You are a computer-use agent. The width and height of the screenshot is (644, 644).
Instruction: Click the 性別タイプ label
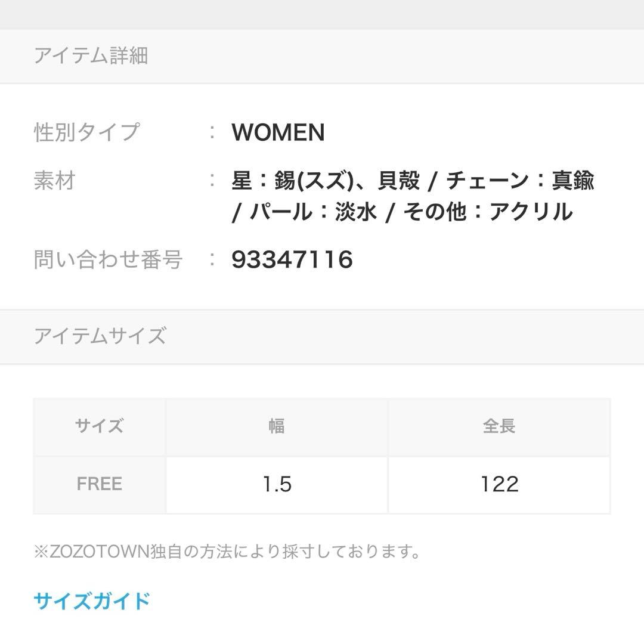point(87,132)
